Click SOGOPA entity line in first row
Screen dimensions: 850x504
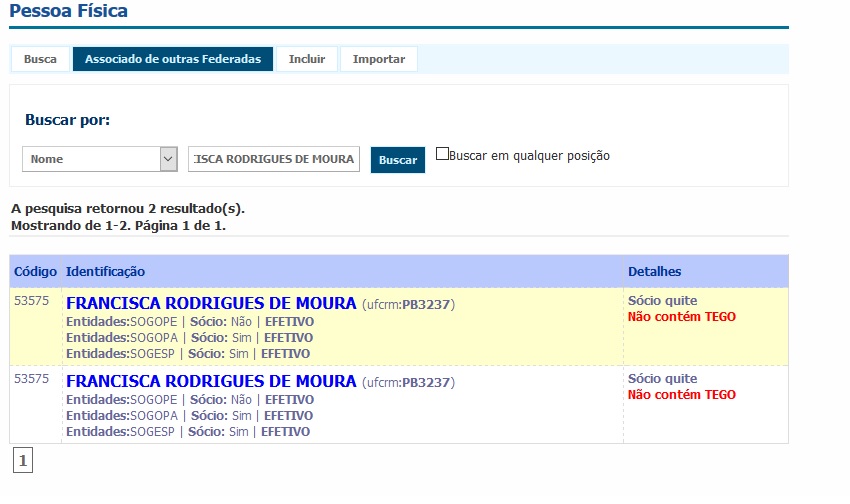point(190,338)
